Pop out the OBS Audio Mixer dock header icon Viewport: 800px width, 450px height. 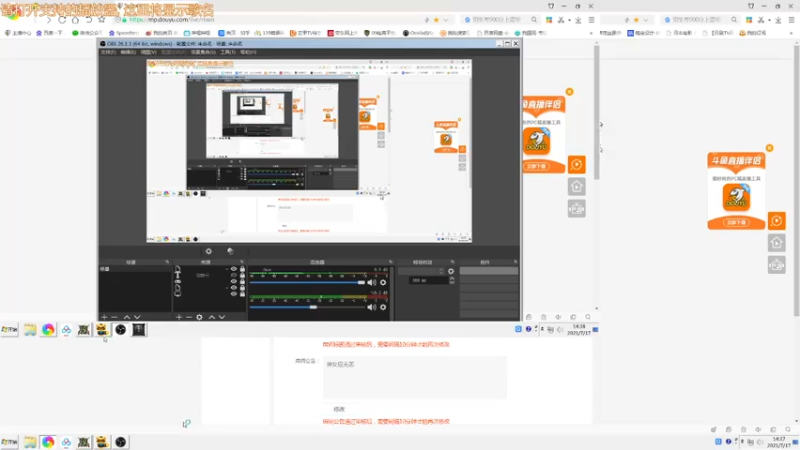tap(391, 262)
